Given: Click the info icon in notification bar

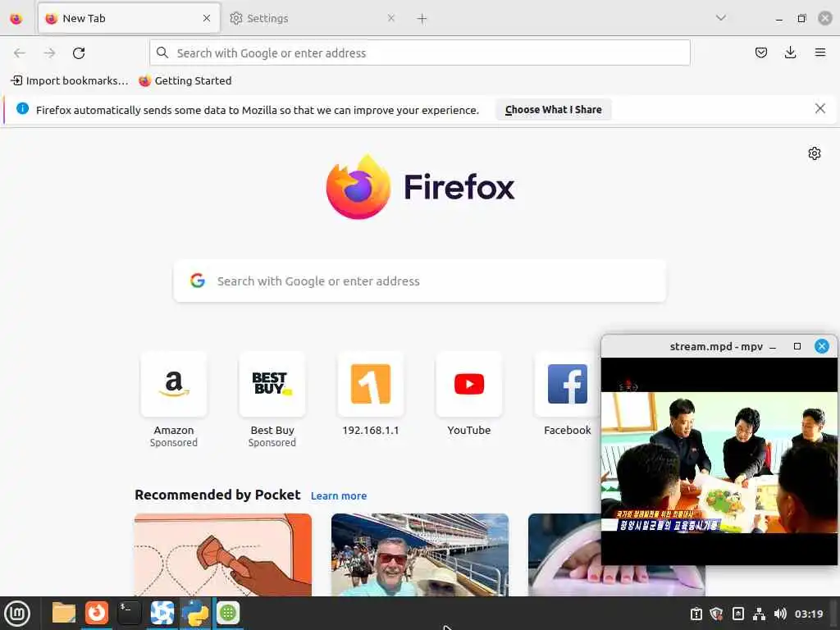Looking at the screenshot, I should tap(22, 109).
